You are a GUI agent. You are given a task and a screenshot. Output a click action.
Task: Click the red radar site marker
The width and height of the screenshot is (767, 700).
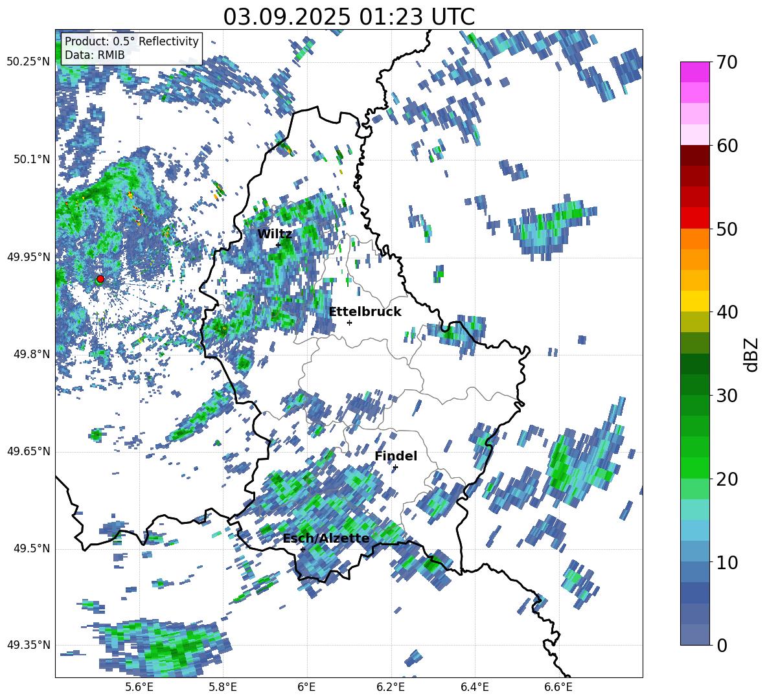point(100,279)
